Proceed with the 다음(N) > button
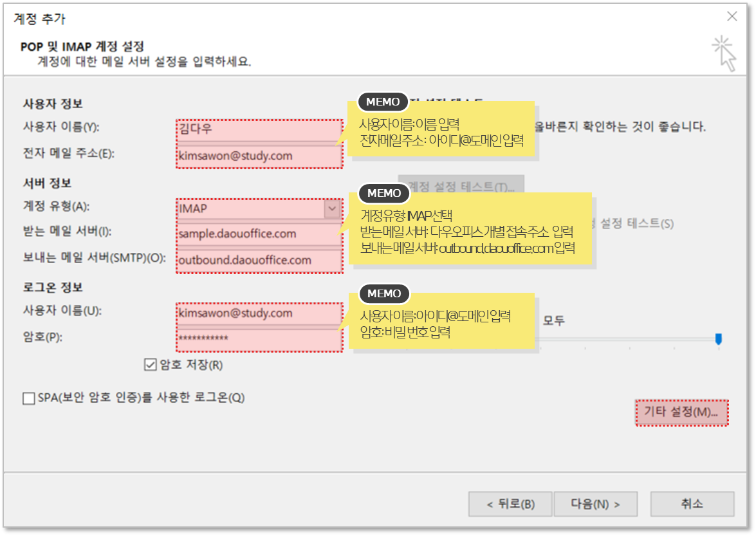The width and height of the screenshot is (756, 536). (595, 504)
